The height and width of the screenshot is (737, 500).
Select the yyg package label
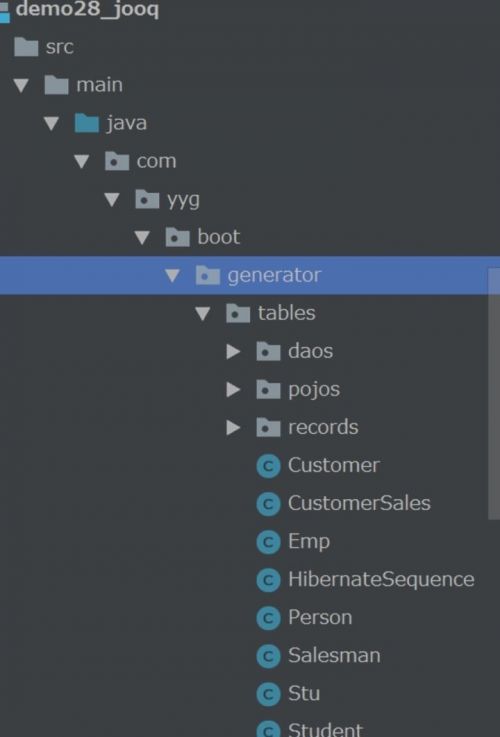(x=183, y=200)
